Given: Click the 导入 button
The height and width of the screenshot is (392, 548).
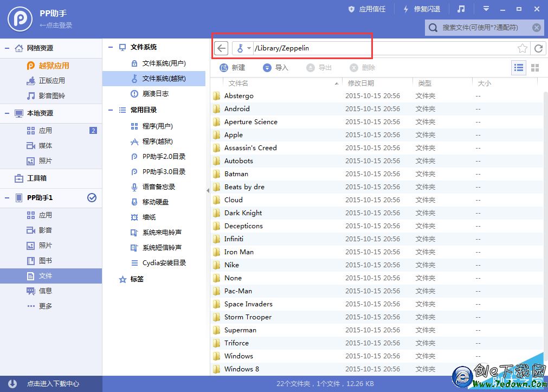Looking at the screenshot, I should 275,67.
